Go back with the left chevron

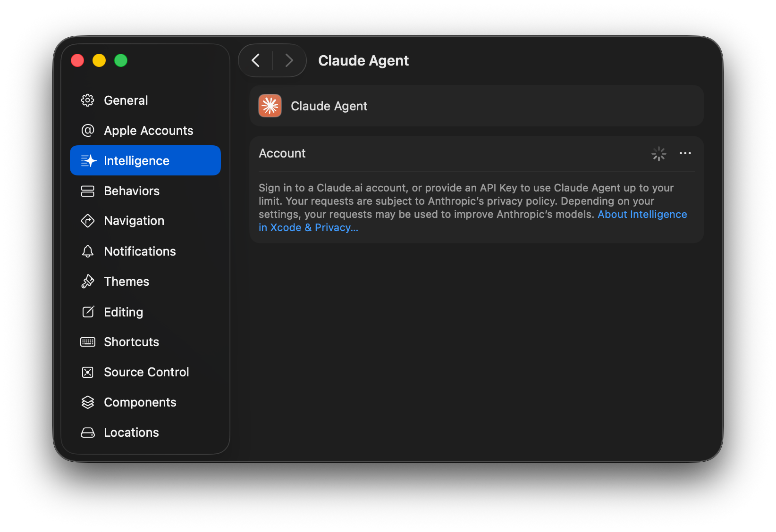point(256,60)
